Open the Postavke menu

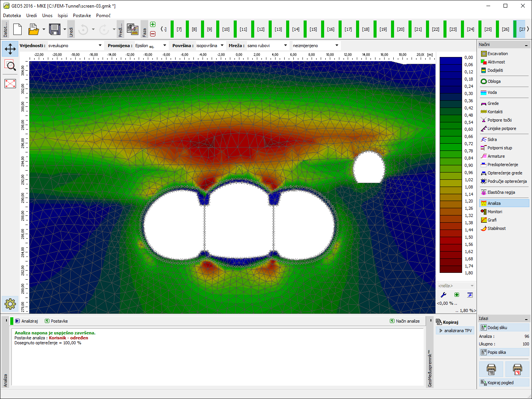pyautogui.click(x=82, y=16)
